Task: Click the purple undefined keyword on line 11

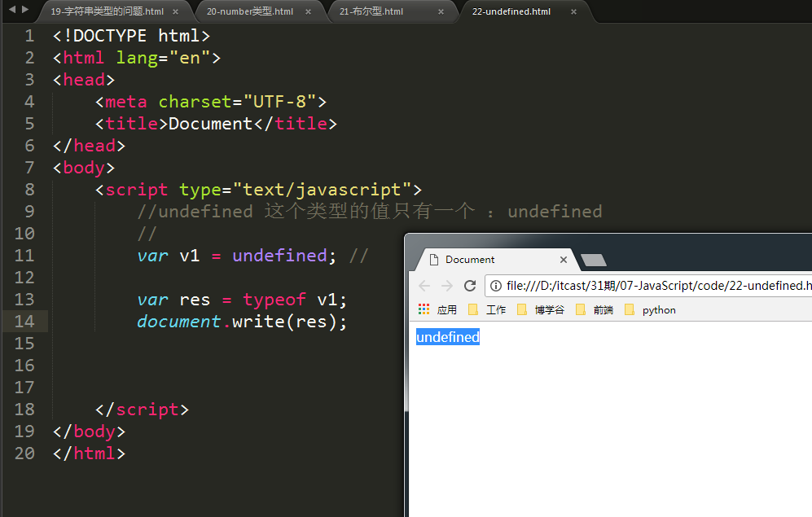Action: pos(279,256)
